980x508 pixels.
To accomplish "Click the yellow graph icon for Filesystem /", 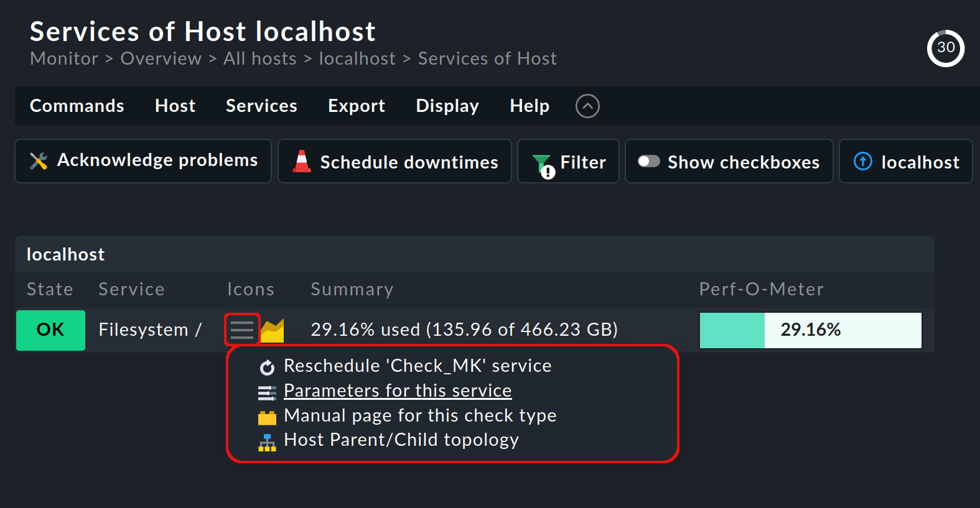I will [x=272, y=330].
